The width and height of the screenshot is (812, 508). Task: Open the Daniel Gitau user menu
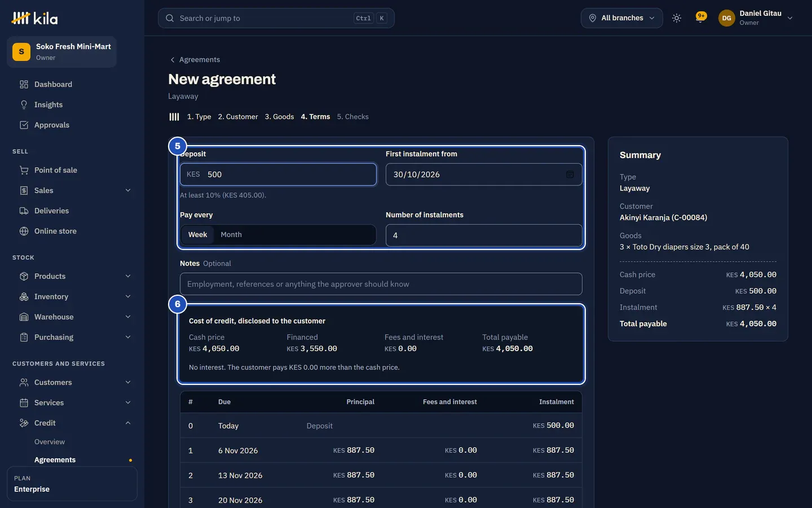tap(756, 18)
